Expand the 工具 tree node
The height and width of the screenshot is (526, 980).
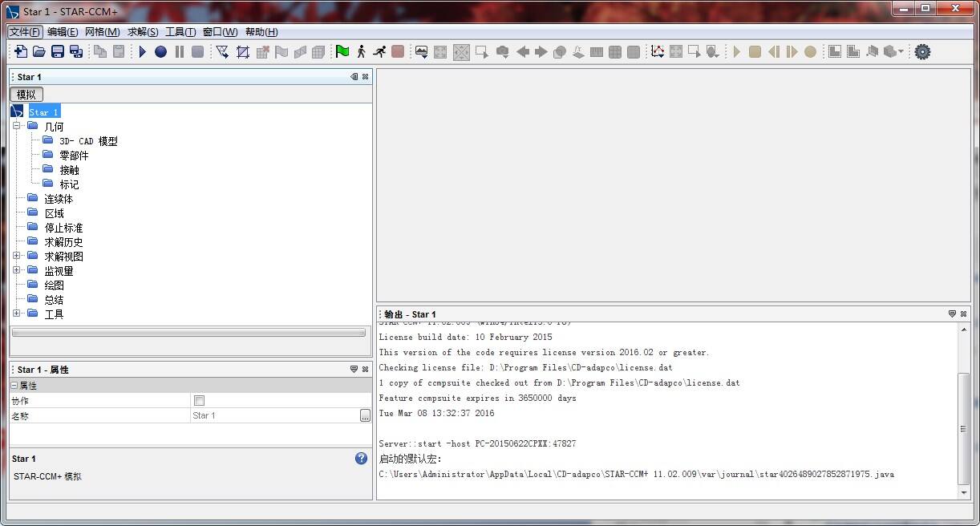(x=18, y=314)
